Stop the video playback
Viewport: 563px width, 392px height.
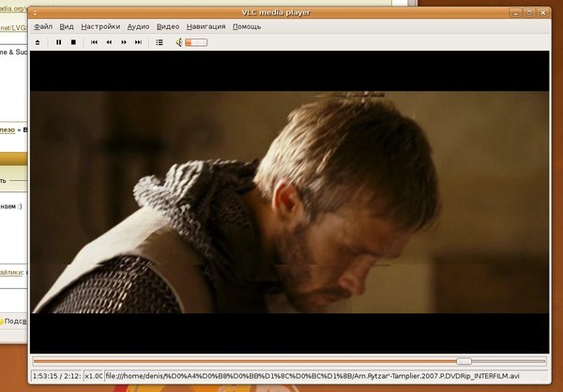click(73, 42)
